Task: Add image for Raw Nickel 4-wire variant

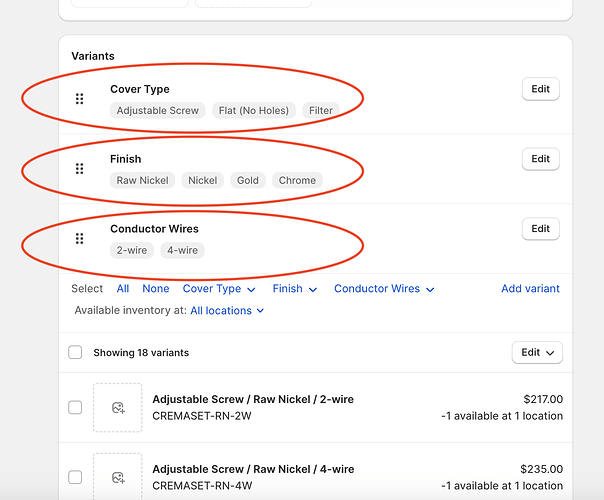Action: 118,477
